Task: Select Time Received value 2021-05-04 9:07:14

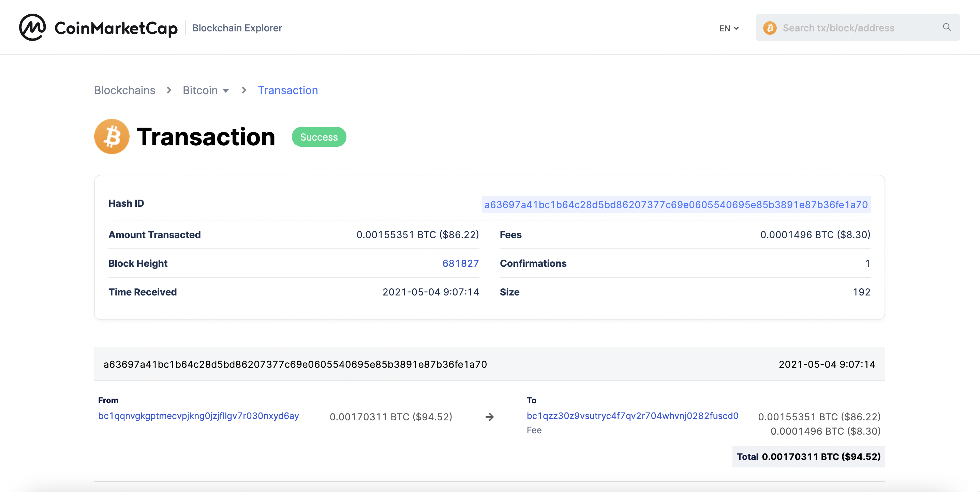Action: 430,292
